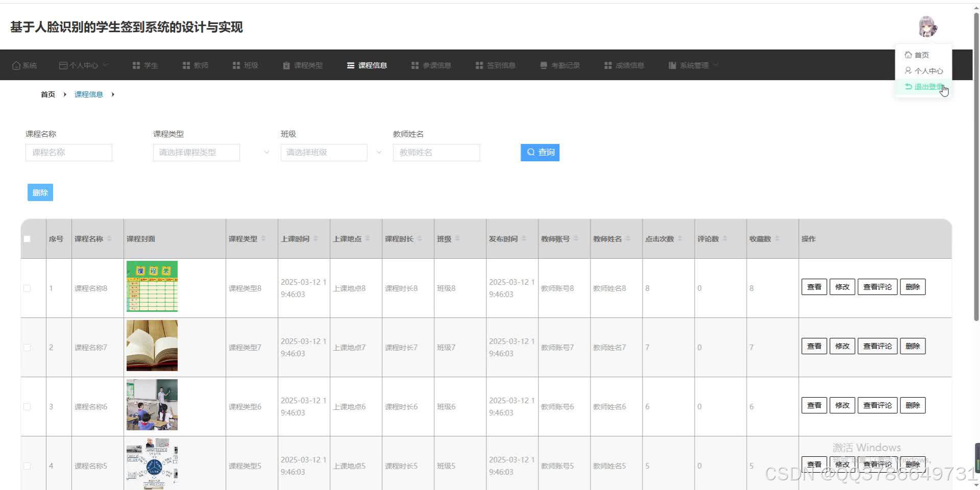This screenshot has height=490, width=980.
Task: Click the grid icon for 学生 menu
Action: click(136, 65)
